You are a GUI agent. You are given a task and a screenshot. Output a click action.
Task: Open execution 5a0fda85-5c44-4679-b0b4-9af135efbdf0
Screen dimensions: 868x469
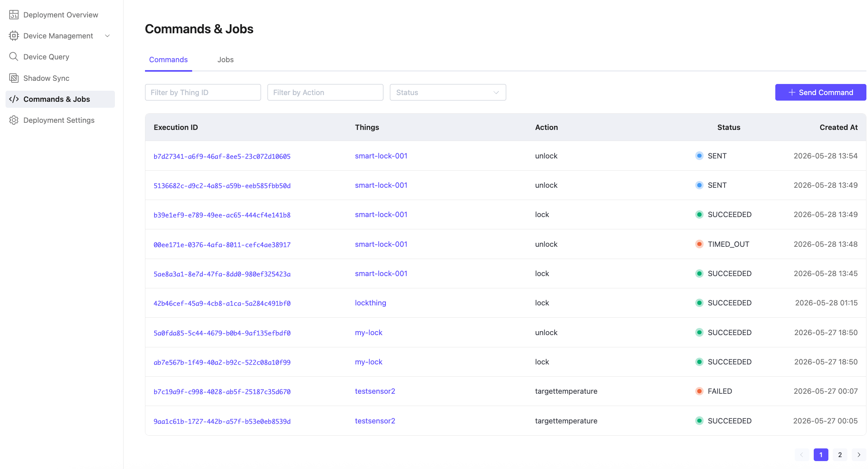click(222, 333)
